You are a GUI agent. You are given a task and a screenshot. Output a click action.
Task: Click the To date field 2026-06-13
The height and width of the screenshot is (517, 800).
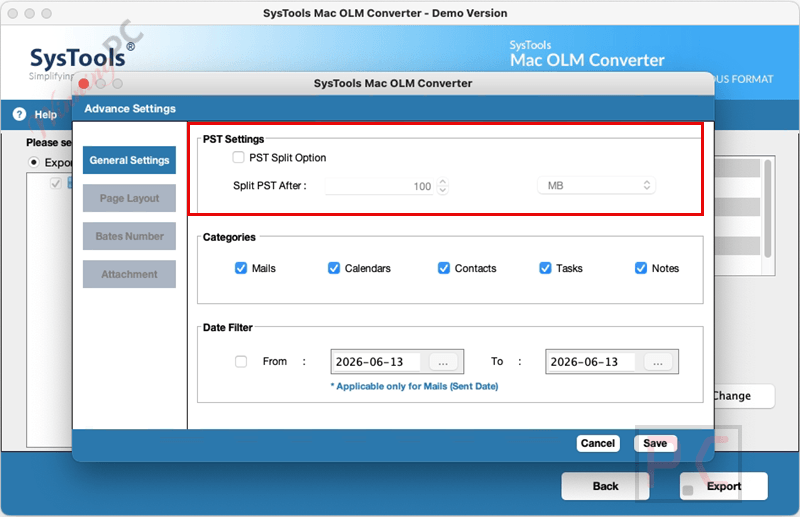coord(591,362)
